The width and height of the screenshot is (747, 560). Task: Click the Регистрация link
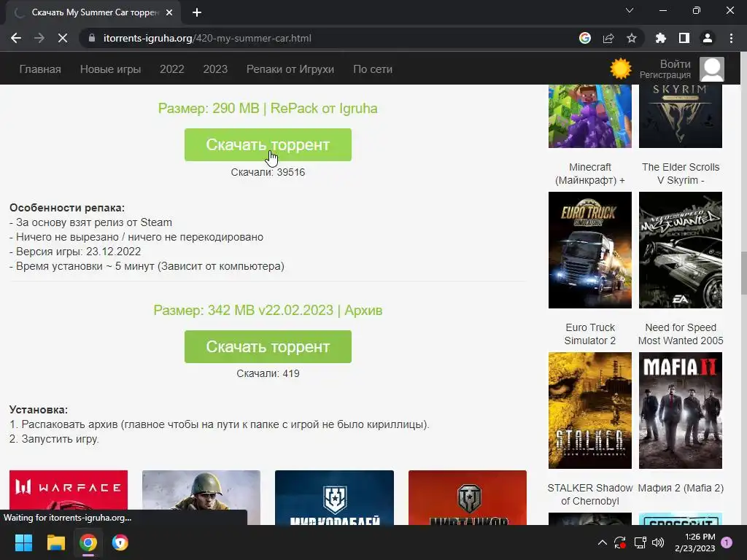click(x=665, y=75)
